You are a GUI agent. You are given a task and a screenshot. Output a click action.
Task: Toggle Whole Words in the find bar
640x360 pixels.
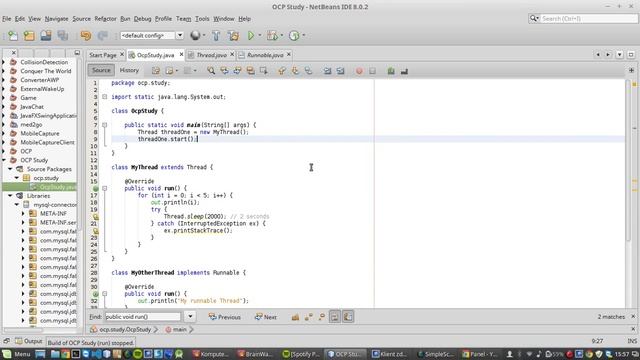pyautogui.click(x=309, y=317)
